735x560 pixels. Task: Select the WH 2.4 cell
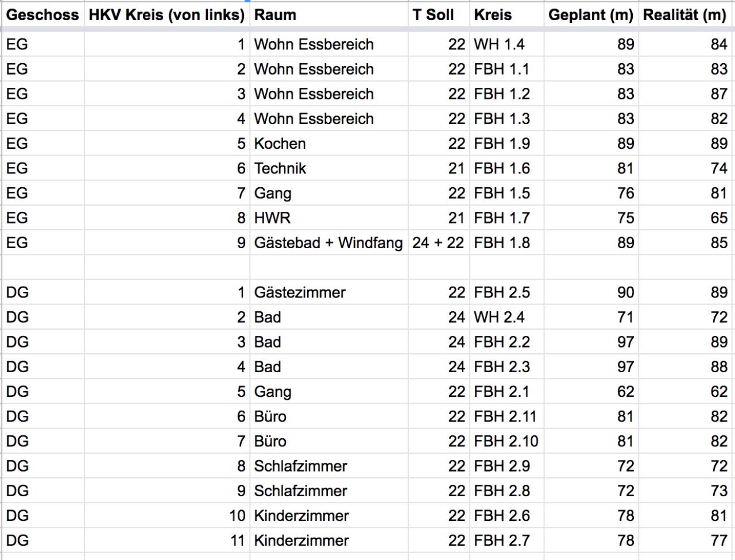pyautogui.click(x=507, y=316)
